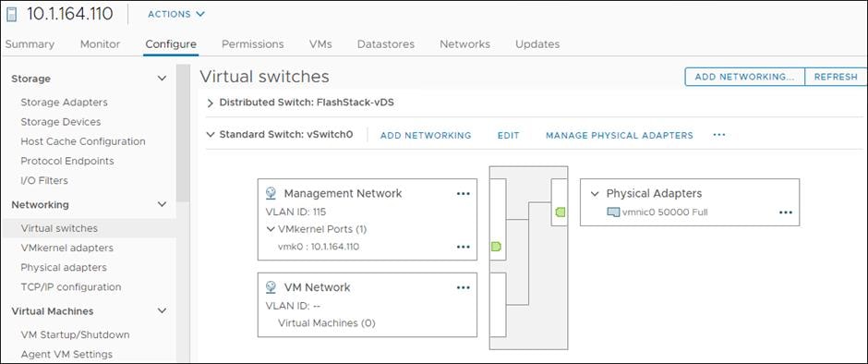868x364 pixels.
Task: Collapse the Virtual Machines sidebar section
Action: click(162, 311)
